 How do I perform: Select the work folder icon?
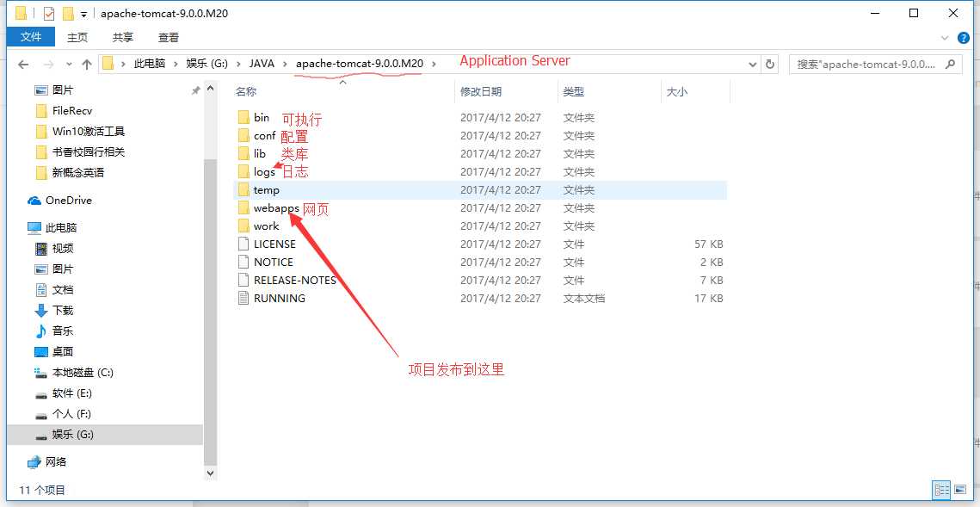243,226
